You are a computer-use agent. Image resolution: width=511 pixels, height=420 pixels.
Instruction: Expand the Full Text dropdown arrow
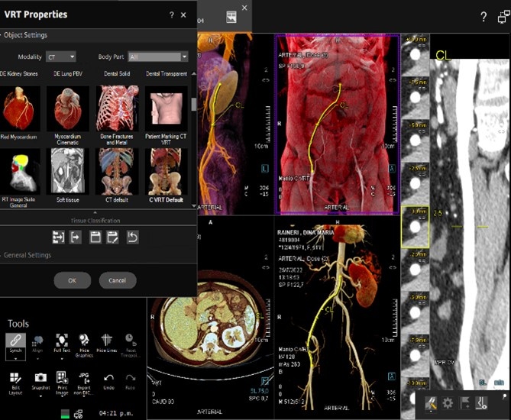tap(62, 358)
